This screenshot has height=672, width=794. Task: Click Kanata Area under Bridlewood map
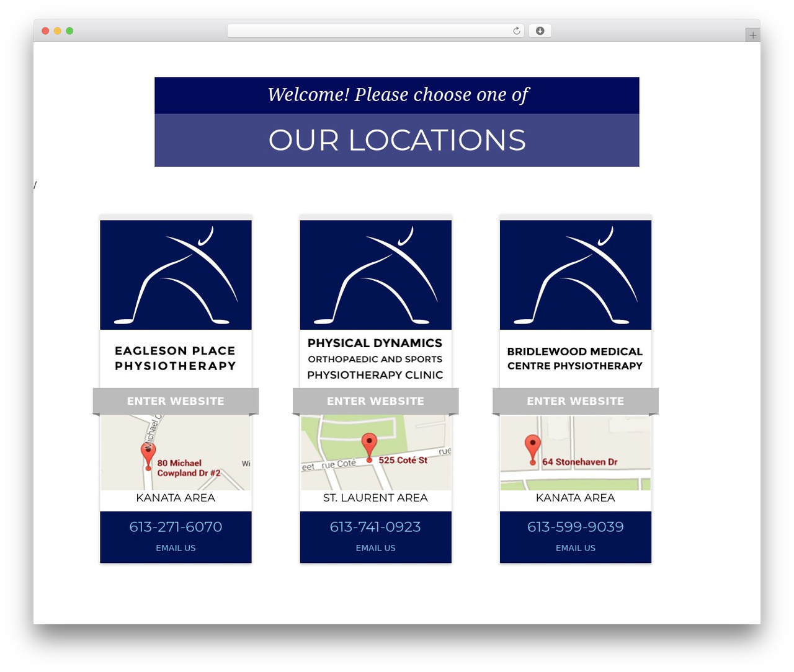coord(576,498)
